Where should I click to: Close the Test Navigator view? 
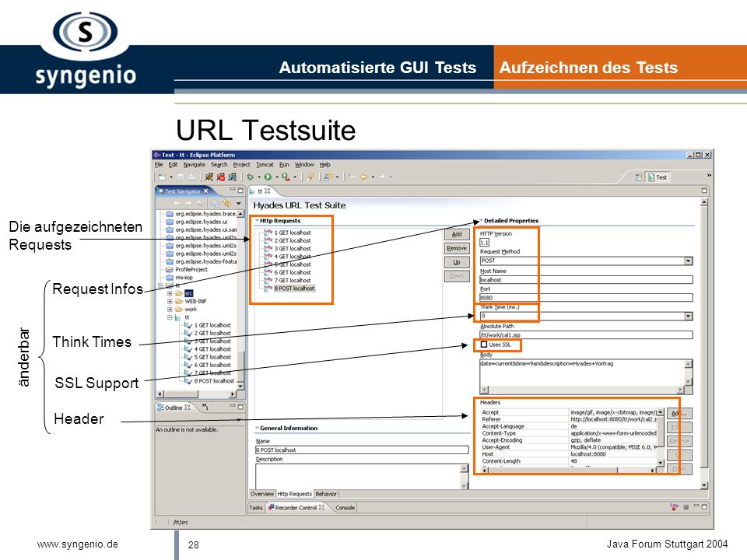[205, 191]
